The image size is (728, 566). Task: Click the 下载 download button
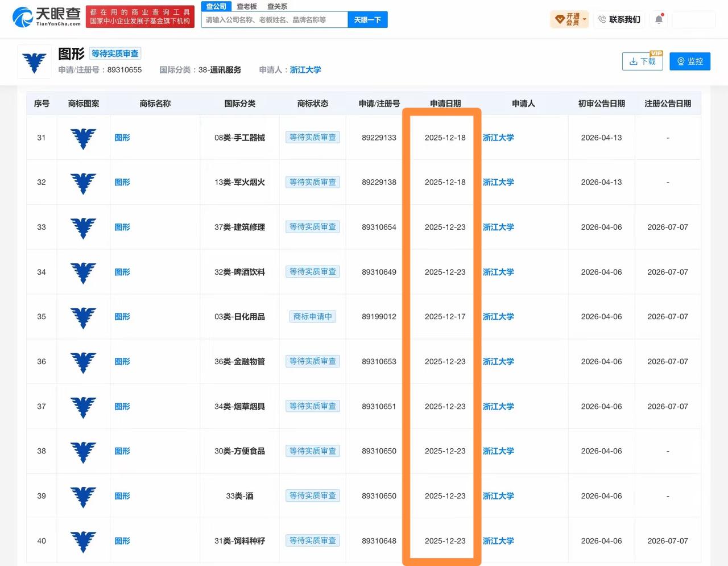(x=643, y=61)
